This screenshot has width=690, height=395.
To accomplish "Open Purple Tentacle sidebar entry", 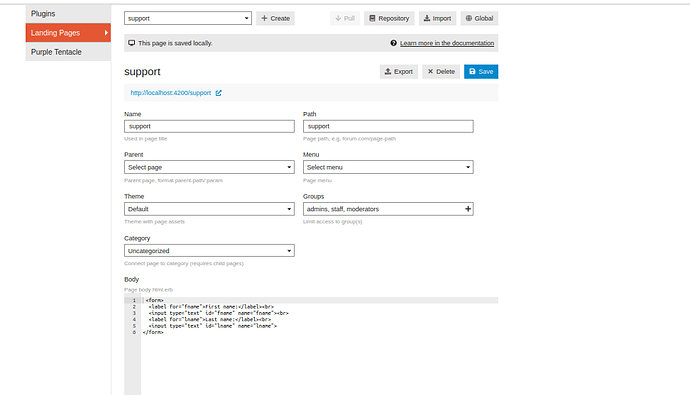I will pyautogui.click(x=68, y=52).
